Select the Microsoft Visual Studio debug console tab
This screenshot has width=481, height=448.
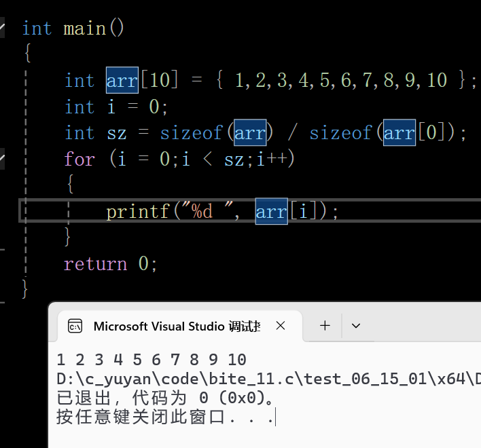click(x=180, y=326)
